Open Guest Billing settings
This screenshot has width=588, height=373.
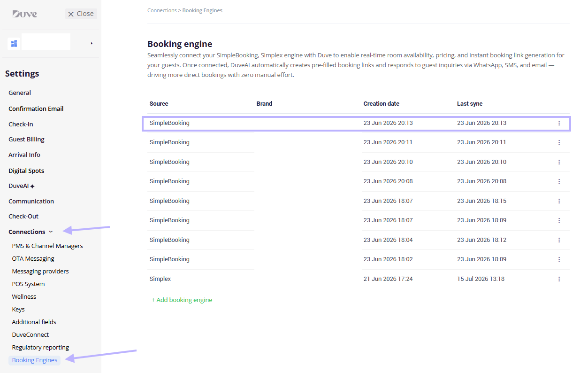coord(26,140)
